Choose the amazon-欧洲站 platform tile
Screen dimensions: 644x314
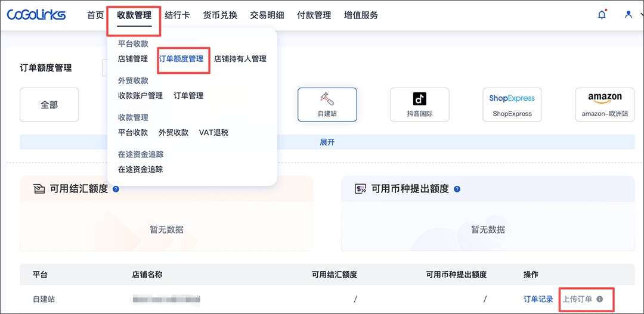pos(604,105)
